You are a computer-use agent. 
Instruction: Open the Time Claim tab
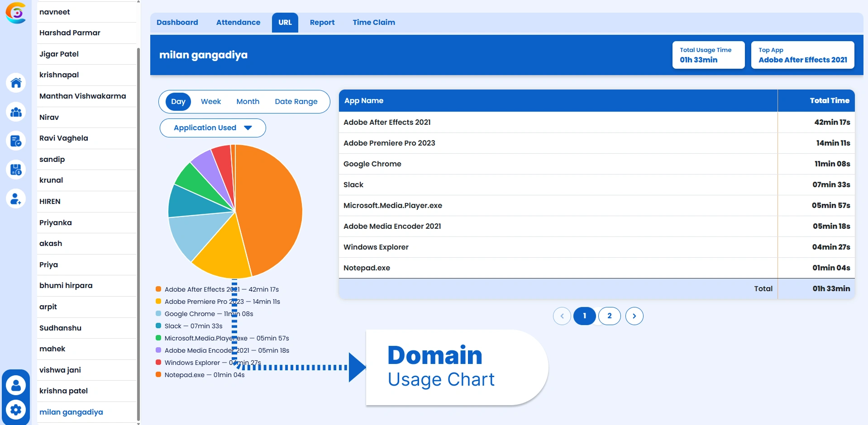coord(373,22)
